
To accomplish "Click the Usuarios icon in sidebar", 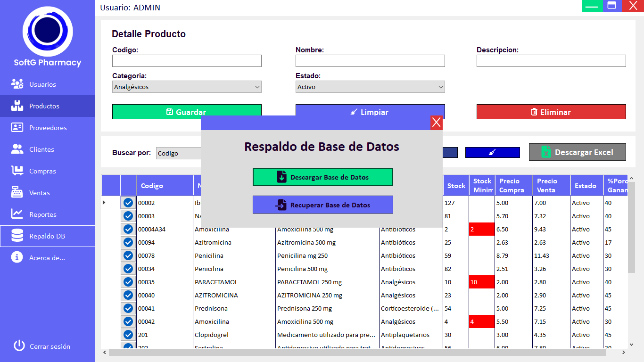I will pyautogui.click(x=17, y=84).
